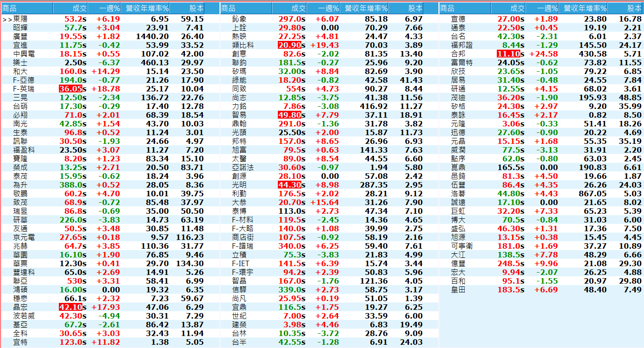Click 合邦 highlighted price 11.10
The height and width of the screenshot is (348, 644).
[509, 54]
